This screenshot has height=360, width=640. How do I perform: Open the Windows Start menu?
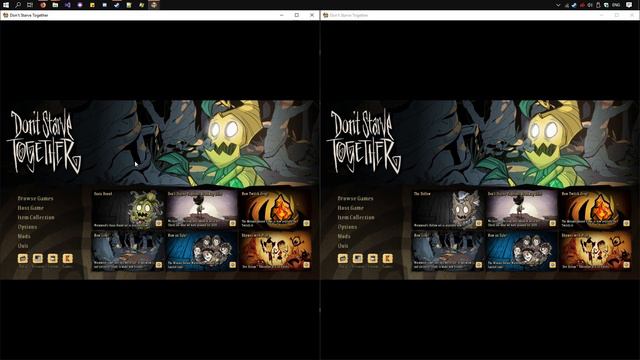pos(6,5)
